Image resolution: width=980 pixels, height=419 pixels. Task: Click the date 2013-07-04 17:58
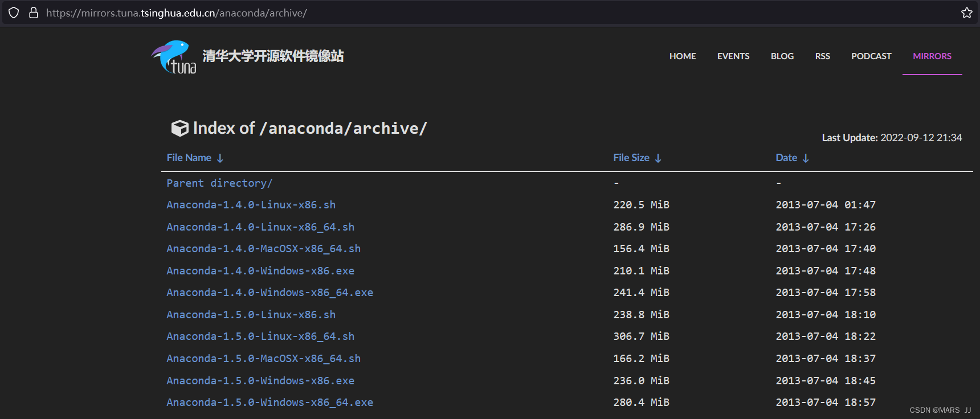[x=826, y=293]
